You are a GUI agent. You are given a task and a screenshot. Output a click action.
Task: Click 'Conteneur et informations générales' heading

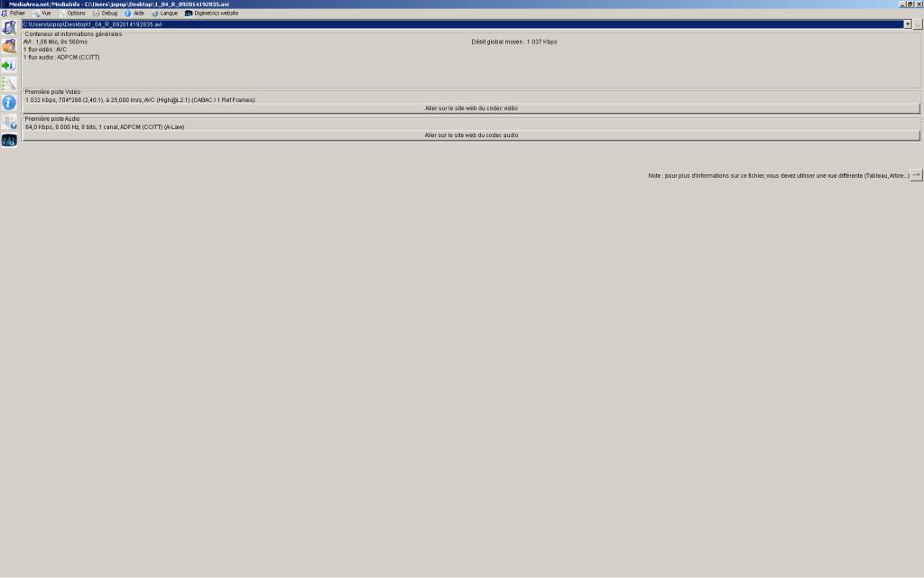pyautogui.click(x=73, y=34)
